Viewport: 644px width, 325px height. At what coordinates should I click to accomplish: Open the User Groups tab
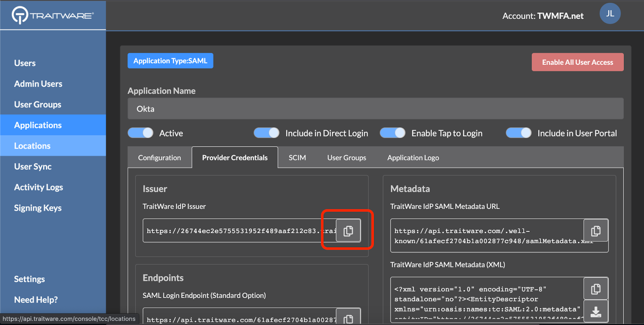click(347, 157)
